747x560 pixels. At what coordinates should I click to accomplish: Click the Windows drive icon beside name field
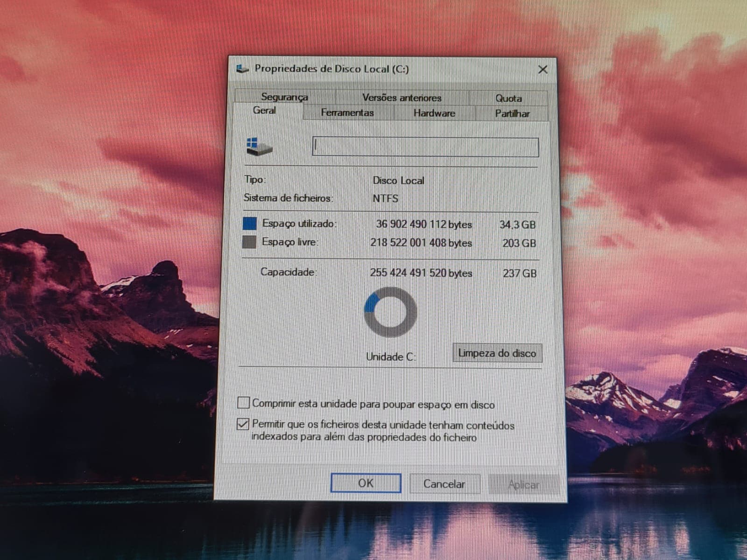[x=259, y=147]
